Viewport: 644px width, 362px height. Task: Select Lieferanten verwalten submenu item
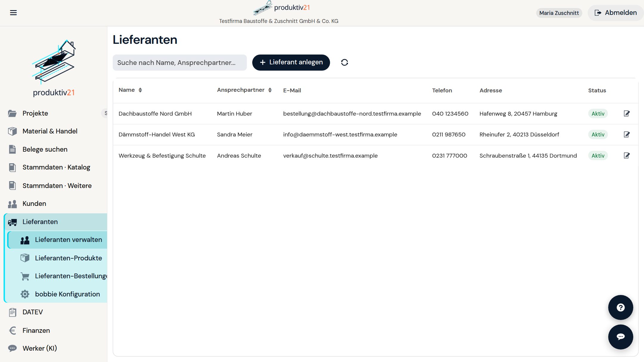point(57,240)
